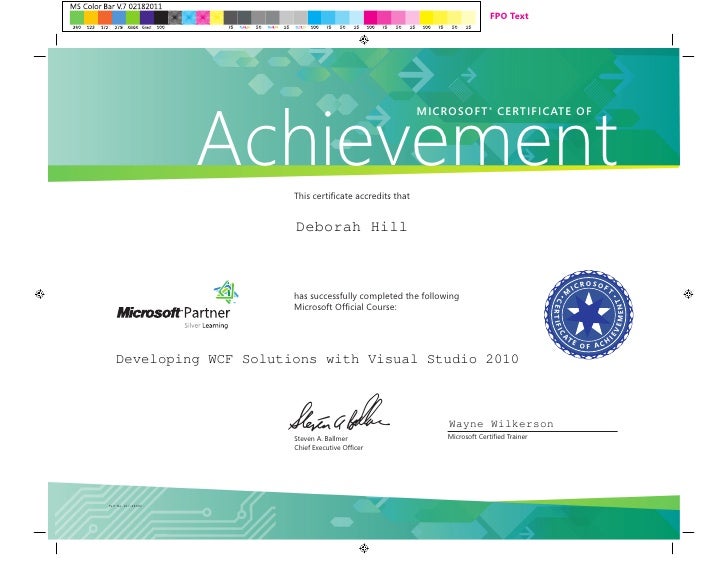Click the 'MS Color Bar V.7 02182011' label
728x588 pixels.
[116, 7]
